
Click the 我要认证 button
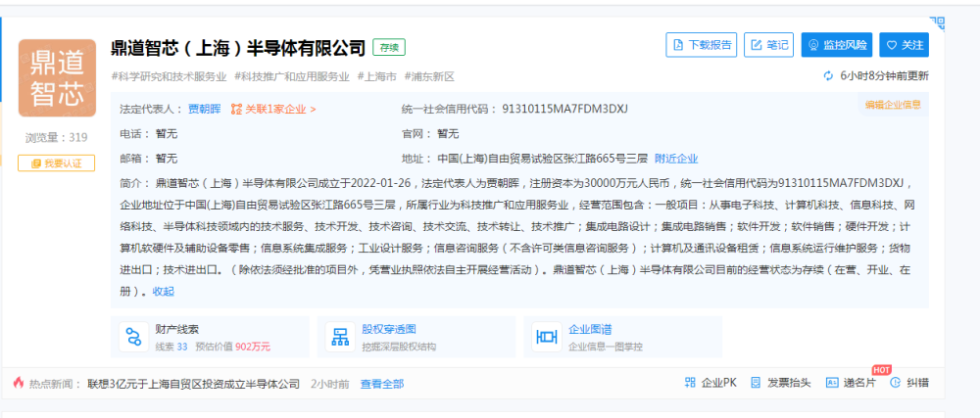(56, 163)
